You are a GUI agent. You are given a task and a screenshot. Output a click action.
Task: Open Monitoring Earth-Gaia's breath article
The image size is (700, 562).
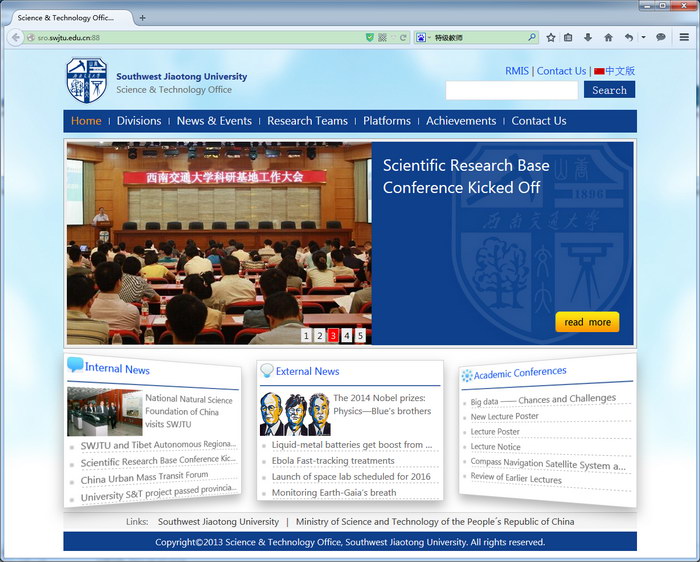coord(334,492)
